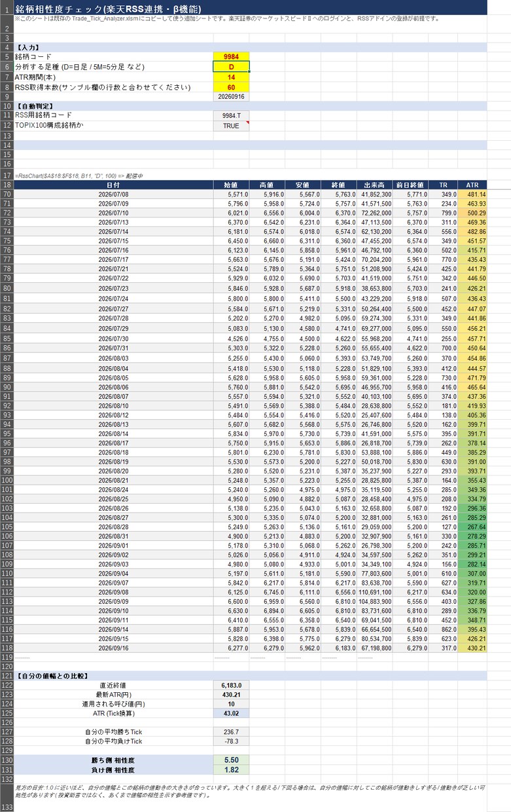The height and width of the screenshot is (812, 511).
Task: Select the 前日終値 column header
Action: pyautogui.click(x=411, y=185)
